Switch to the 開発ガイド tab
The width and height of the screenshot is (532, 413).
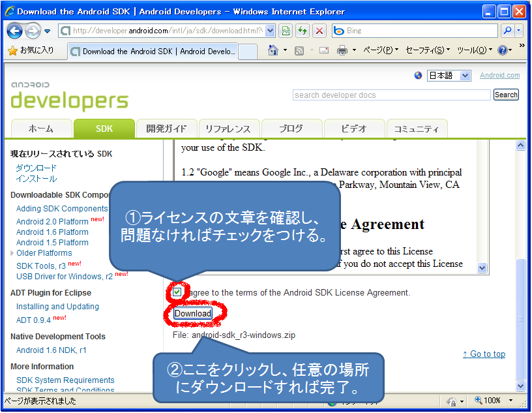[167, 129]
